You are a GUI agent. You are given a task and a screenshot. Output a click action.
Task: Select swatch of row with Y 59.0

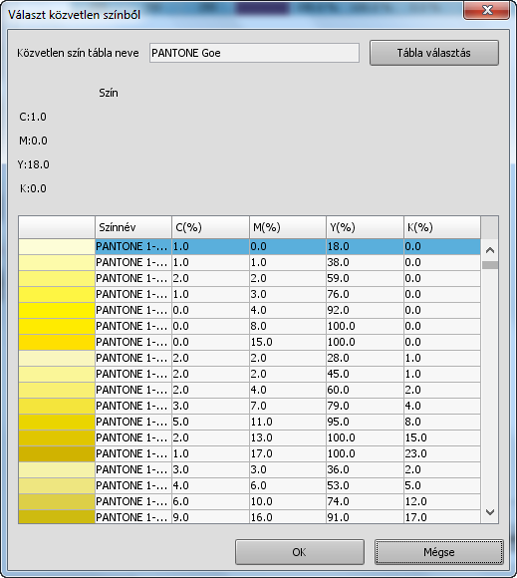(57, 278)
